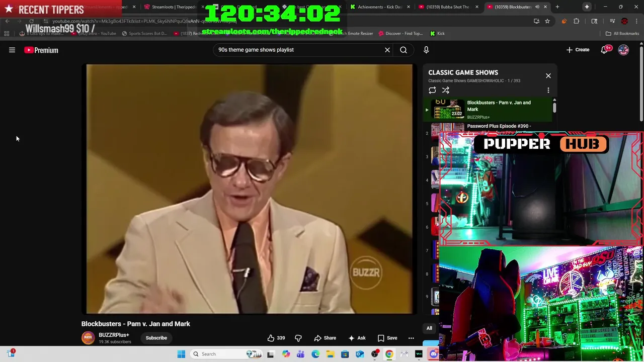The image size is (644, 362).
Task: Toggle loop playlist
Action: (432, 90)
